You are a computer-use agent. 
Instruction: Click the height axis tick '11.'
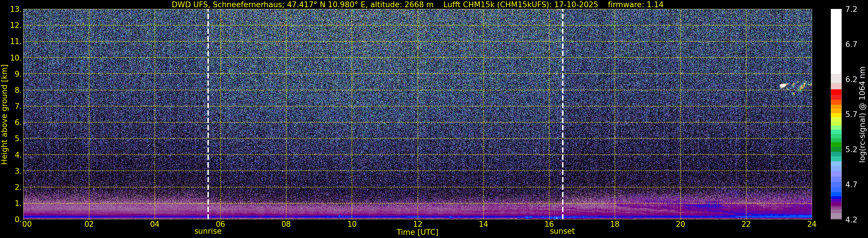pos(16,41)
